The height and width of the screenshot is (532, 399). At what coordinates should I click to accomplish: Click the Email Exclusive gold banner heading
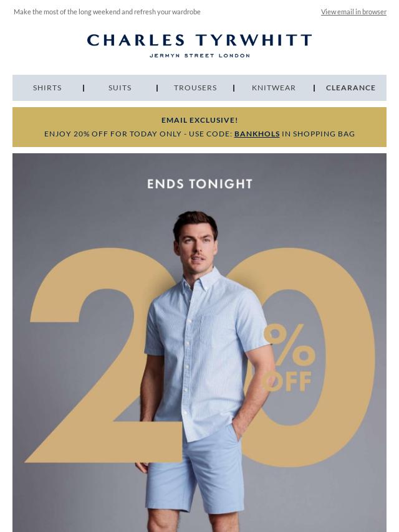tap(199, 120)
